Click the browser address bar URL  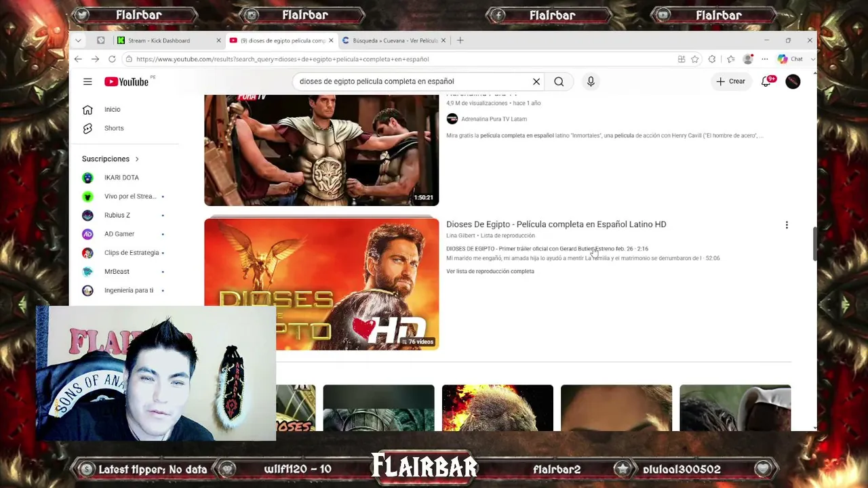click(x=282, y=59)
